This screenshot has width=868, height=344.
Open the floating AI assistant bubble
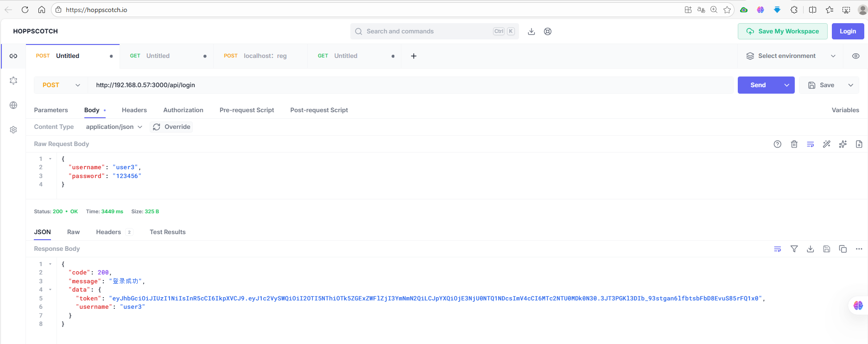pos(858,306)
